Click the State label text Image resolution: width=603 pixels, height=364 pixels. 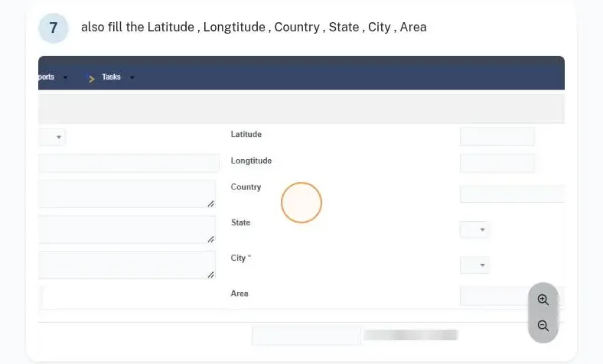click(240, 223)
